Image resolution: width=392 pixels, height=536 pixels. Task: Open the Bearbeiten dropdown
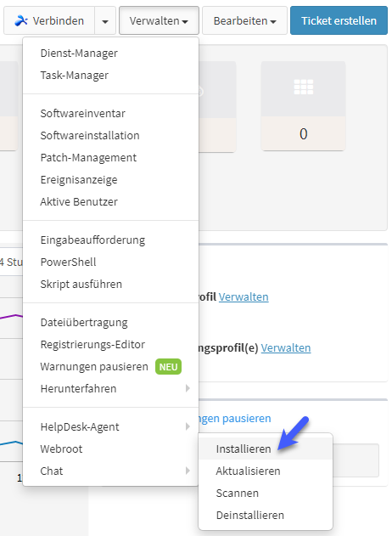[x=244, y=21]
